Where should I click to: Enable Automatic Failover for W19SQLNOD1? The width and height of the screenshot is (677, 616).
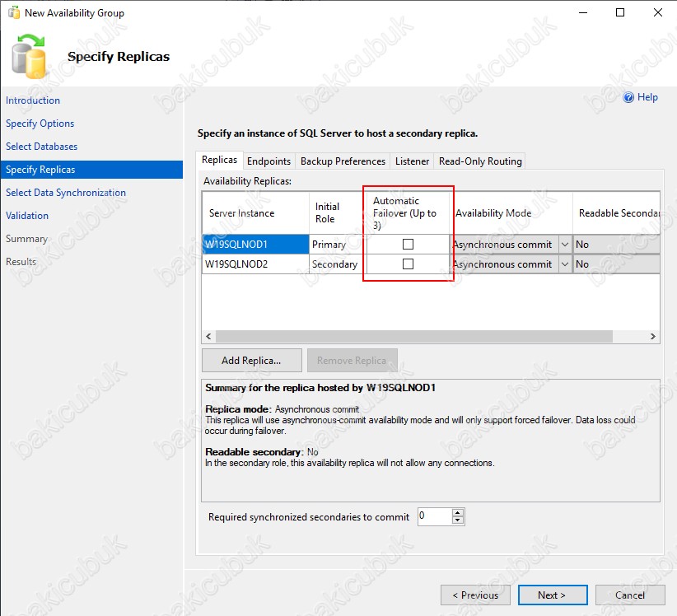point(408,245)
